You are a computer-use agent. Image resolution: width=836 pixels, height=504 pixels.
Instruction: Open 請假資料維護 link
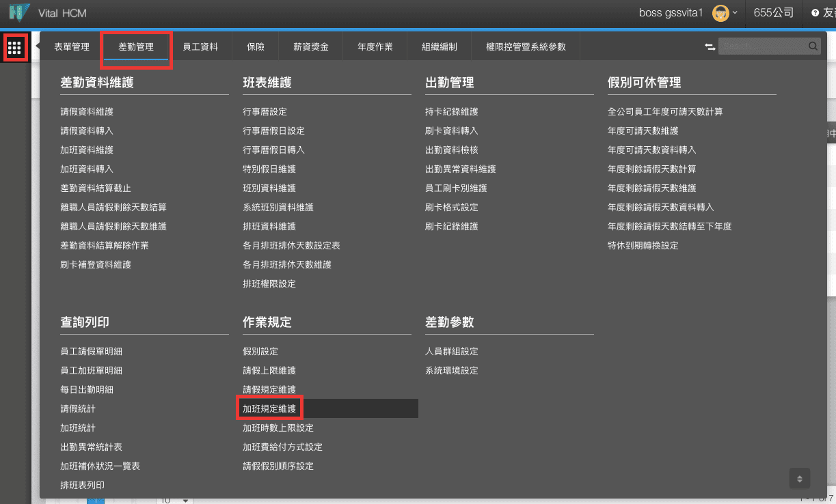pos(87,111)
